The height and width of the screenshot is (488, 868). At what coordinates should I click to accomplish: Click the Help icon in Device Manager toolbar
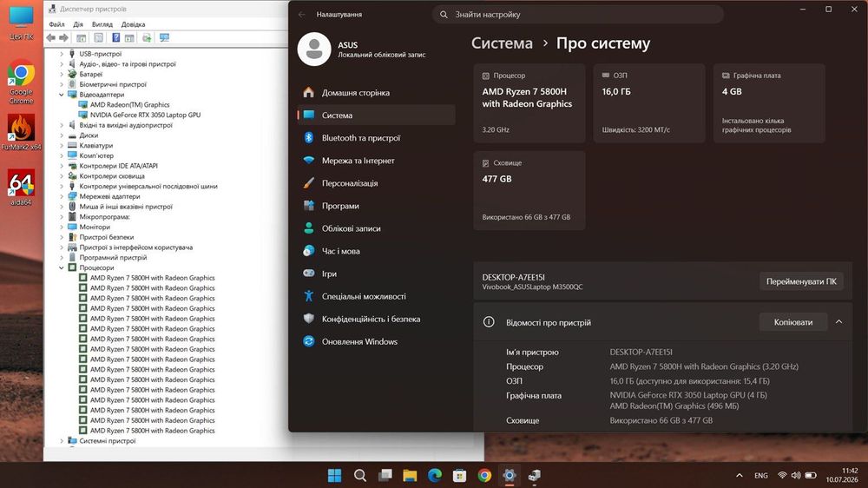(115, 37)
